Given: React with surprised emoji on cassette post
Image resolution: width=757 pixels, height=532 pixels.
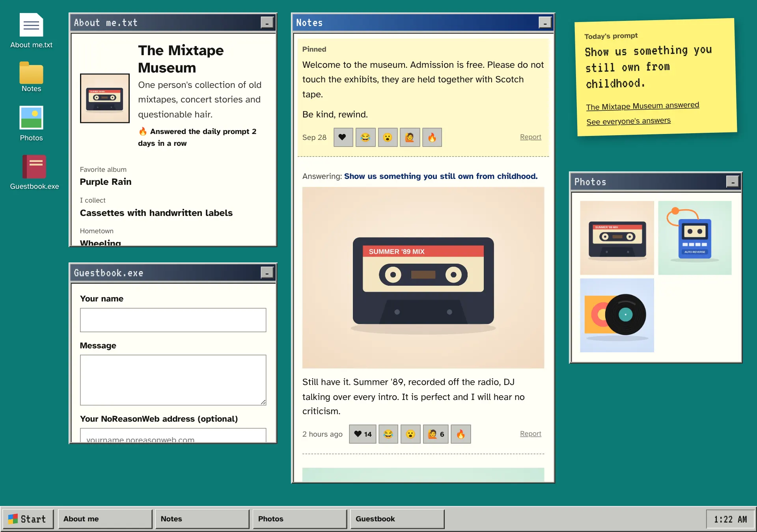Looking at the screenshot, I should coord(410,434).
